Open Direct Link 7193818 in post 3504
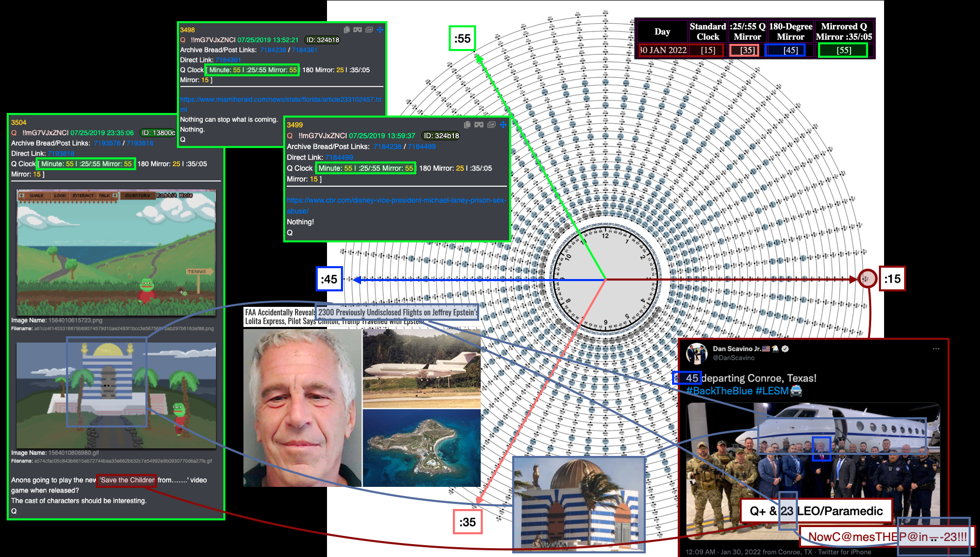980x557 pixels. click(x=61, y=154)
